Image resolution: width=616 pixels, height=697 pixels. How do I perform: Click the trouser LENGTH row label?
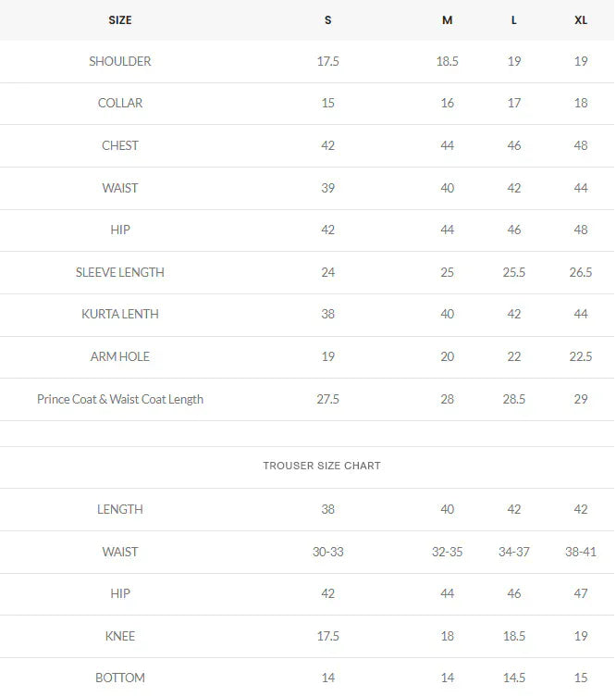(x=120, y=509)
